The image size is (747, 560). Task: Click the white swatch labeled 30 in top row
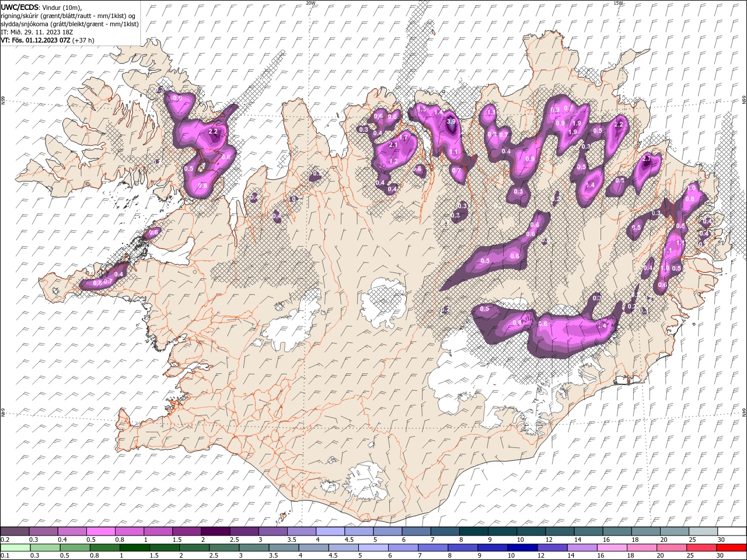click(x=732, y=531)
